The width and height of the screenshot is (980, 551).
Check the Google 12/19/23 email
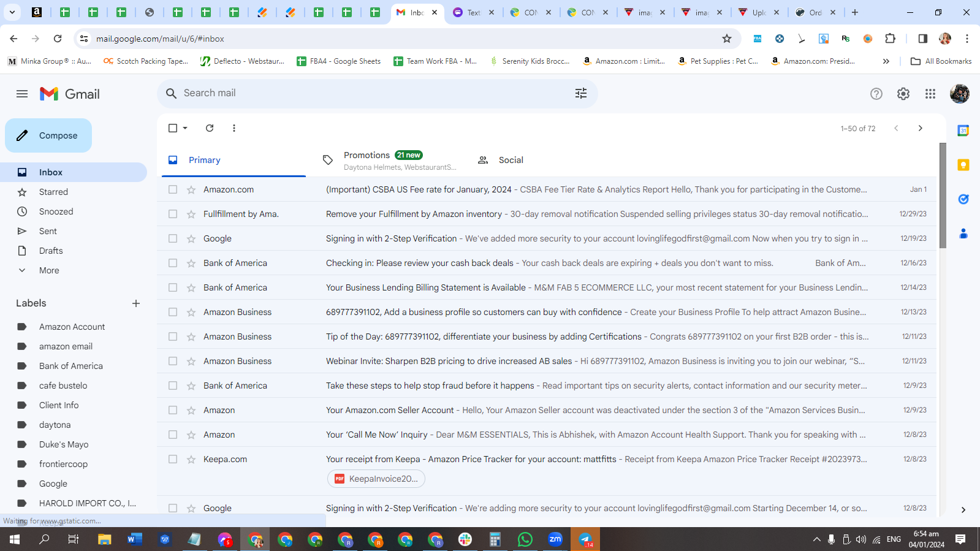tap(173, 238)
